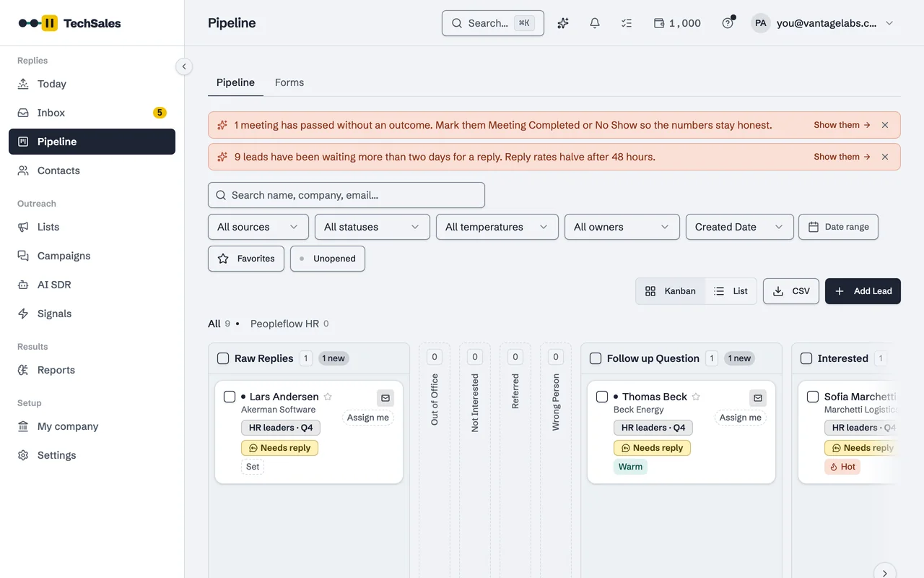Image resolution: width=924 pixels, height=578 pixels.
Task: Dismiss the waiting leads alert
Action: (885, 157)
